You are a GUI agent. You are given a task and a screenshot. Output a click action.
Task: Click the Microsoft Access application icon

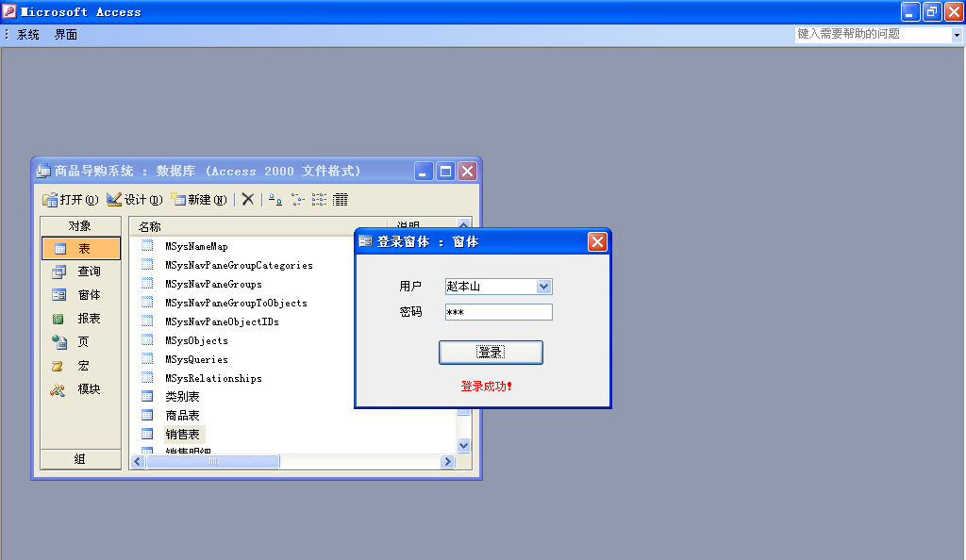[x=9, y=11]
